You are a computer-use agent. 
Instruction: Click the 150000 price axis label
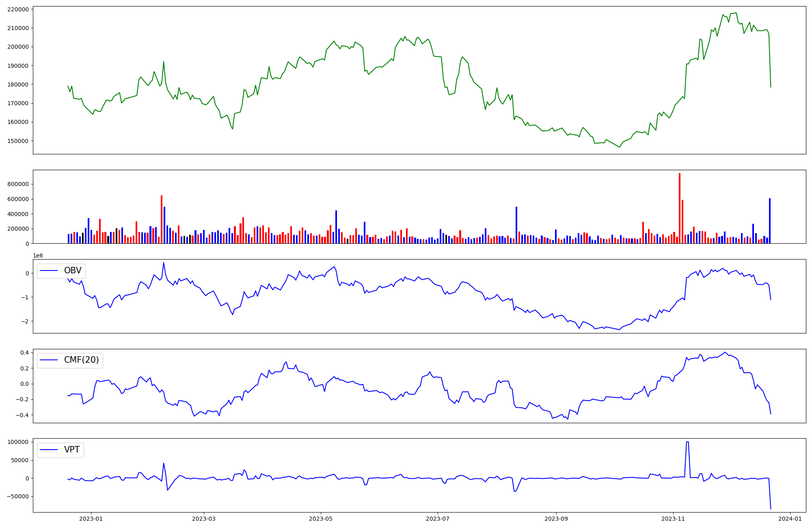18,141
